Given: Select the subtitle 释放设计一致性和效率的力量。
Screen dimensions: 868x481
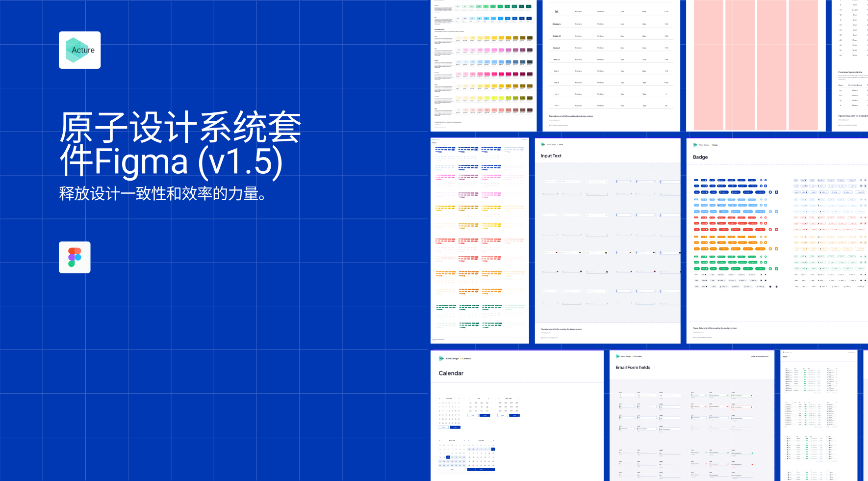Looking at the screenshot, I should tap(164, 193).
